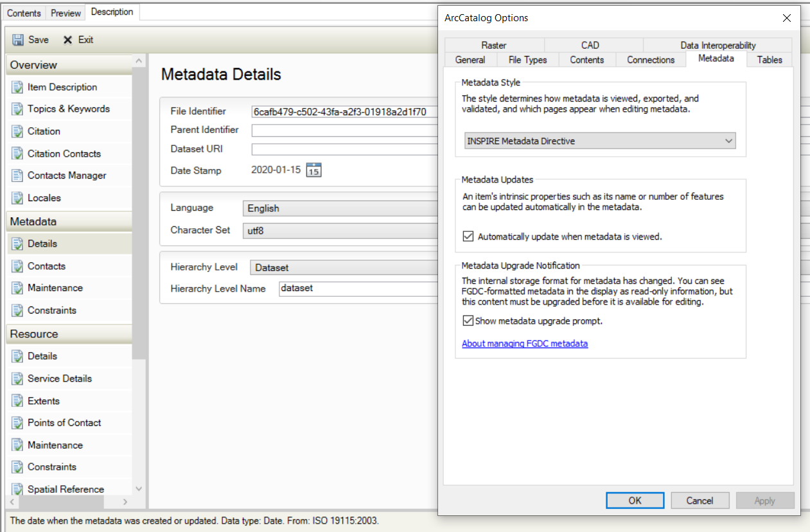Click the sidebar horizontal scroll right arrow
Viewport: 810px width, 532px height.
125,502
